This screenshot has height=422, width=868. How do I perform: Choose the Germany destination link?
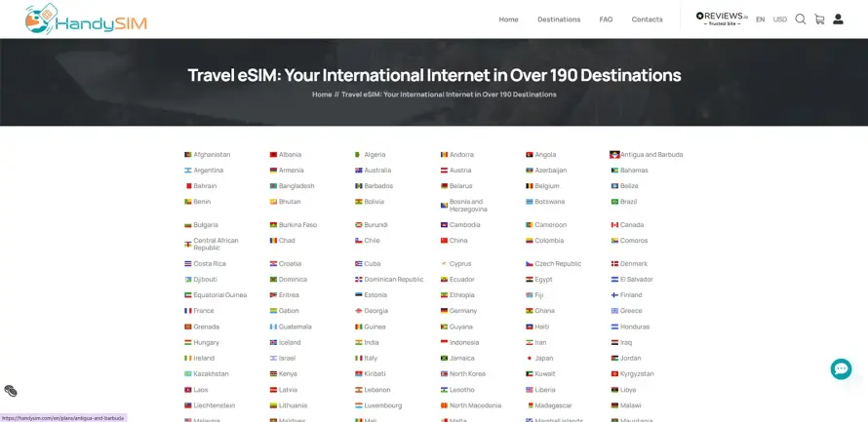pos(463,311)
